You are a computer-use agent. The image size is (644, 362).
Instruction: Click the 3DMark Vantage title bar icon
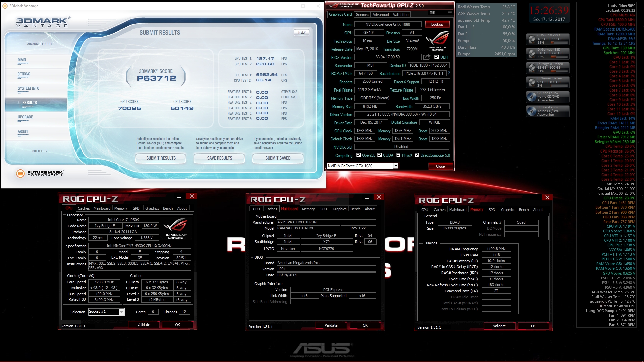[5, 6]
